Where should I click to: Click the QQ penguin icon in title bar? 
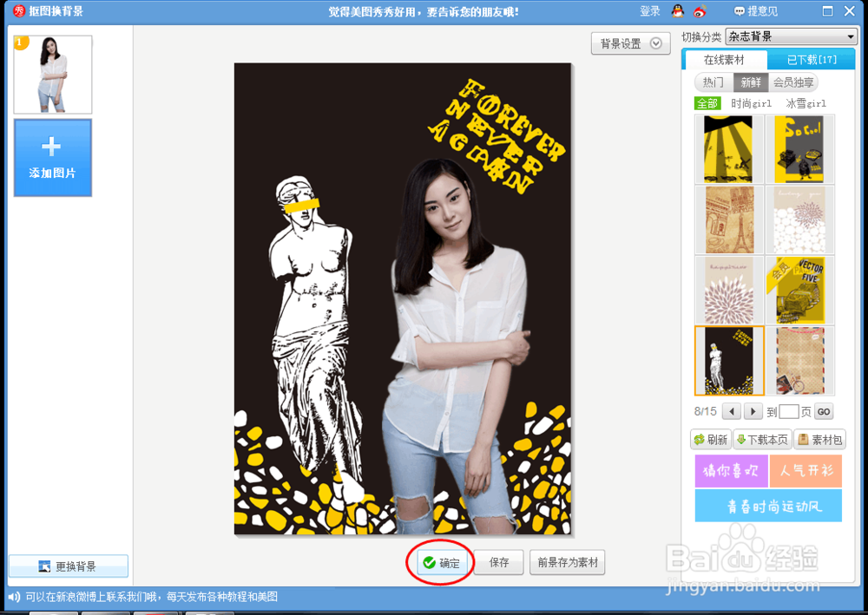[x=678, y=11]
